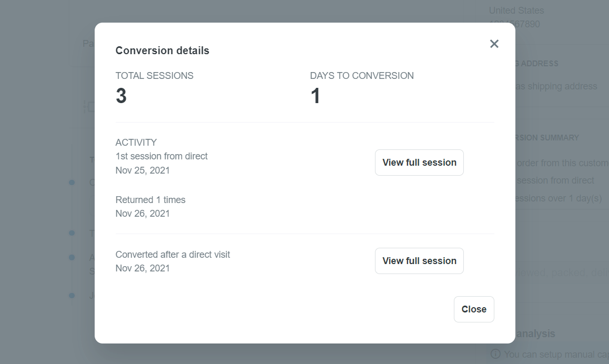
Task: Select the third timeline dot from top
Action: tap(72, 257)
